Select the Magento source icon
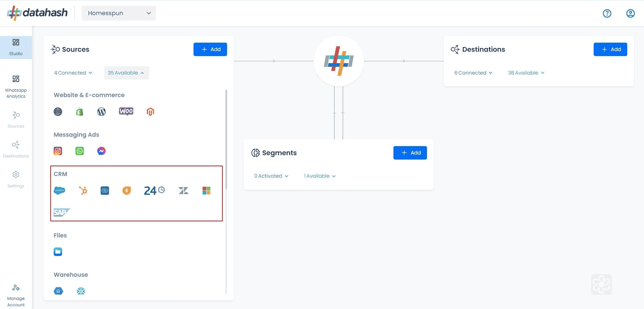Image resolution: width=644 pixels, height=309 pixels. coord(150,112)
